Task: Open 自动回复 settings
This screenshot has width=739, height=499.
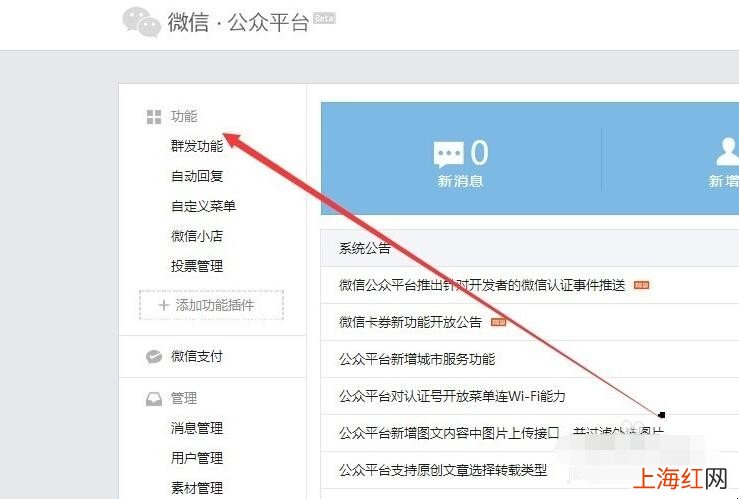Action: (197, 176)
